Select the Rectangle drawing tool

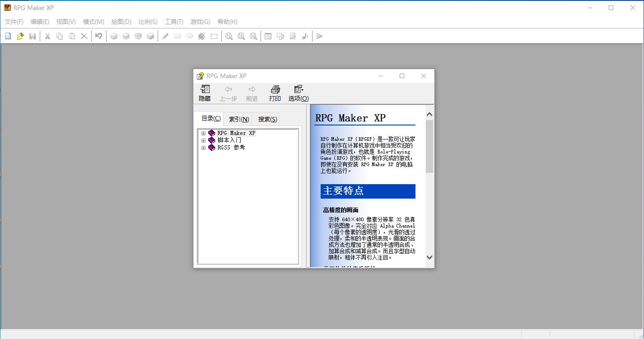[x=177, y=36]
